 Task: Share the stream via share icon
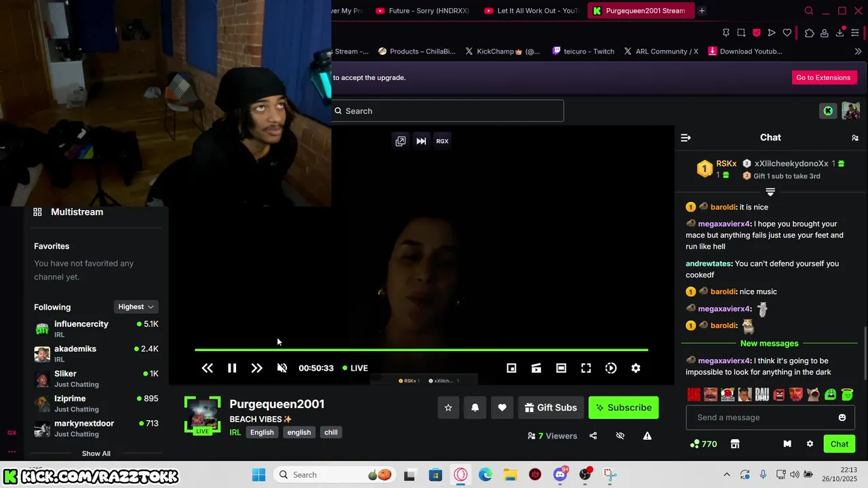click(593, 436)
